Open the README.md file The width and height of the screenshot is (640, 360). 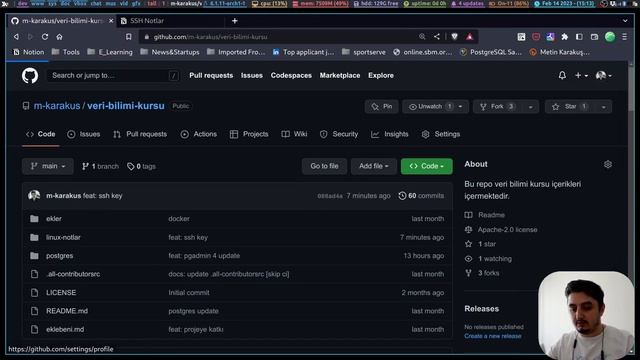point(67,311)
